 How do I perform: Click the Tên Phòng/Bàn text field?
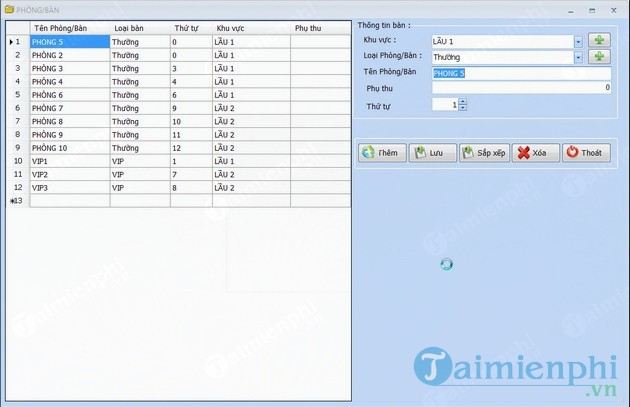520,73
